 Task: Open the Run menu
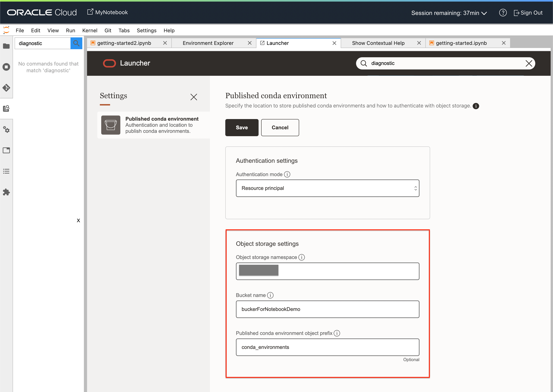pyautogui.click(x=71, y=31)
